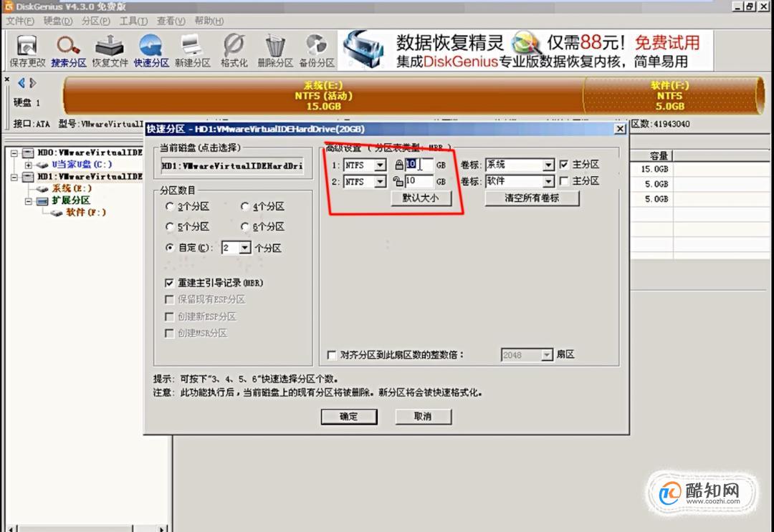Open the 备份分区 backup partition tool
774x532 pixels.
pyautogui.click(x=317, y=51)
